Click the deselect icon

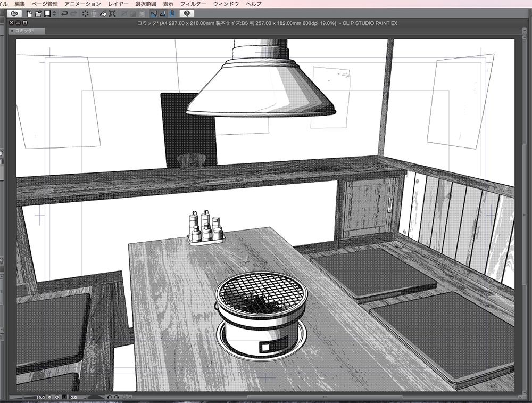pyautogui.click(x=124, y=14)
